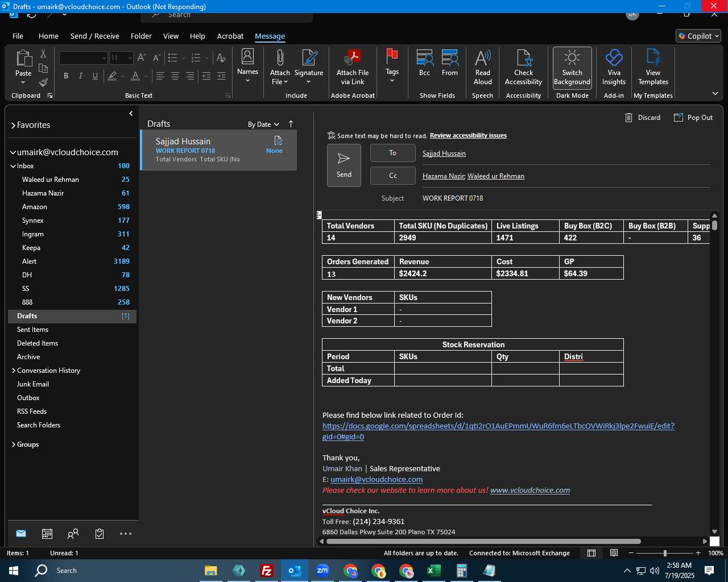Edit the Subject field text
728x582 pixels.
pos(566,198)
